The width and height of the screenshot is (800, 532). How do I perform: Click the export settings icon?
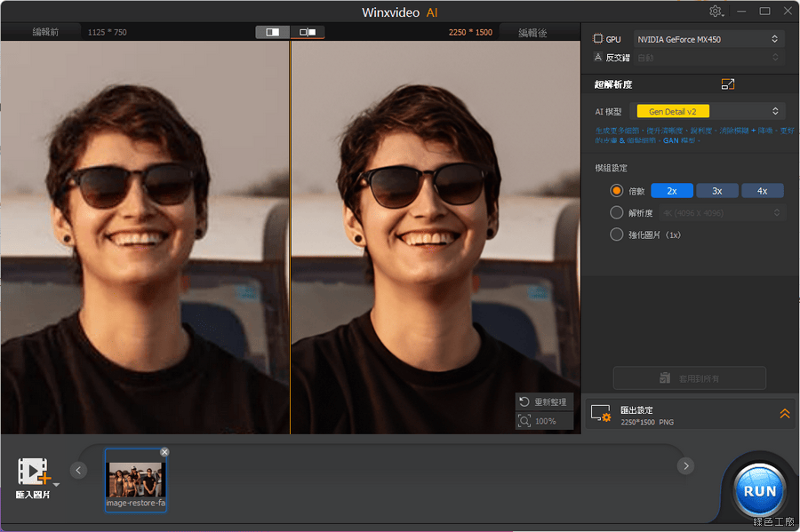(601, 414)
